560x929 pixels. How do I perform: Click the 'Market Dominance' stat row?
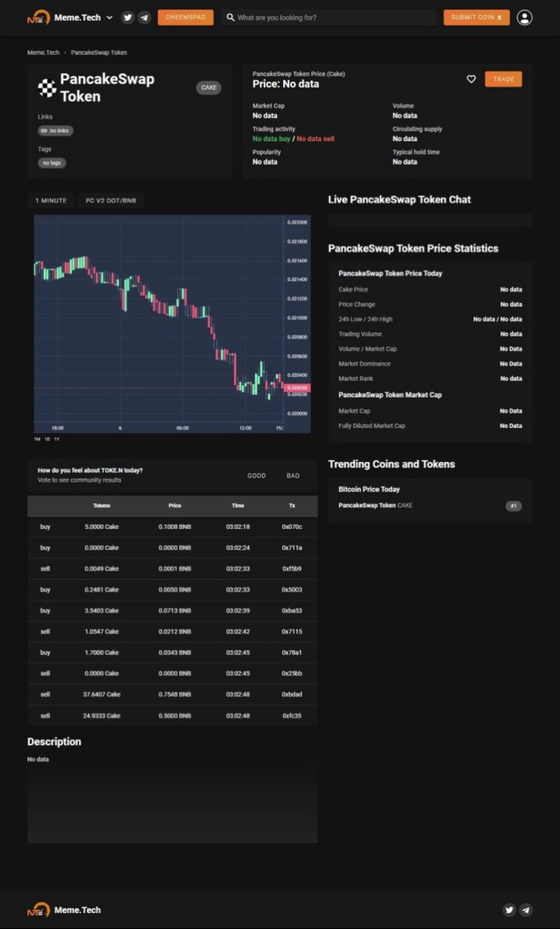[x=430, y=364]
